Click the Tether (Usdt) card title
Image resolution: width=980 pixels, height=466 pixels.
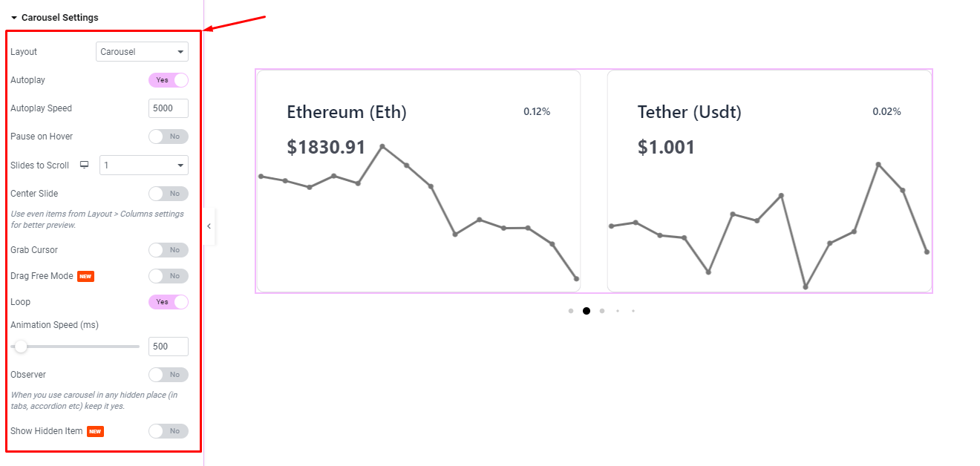point(690,112)
